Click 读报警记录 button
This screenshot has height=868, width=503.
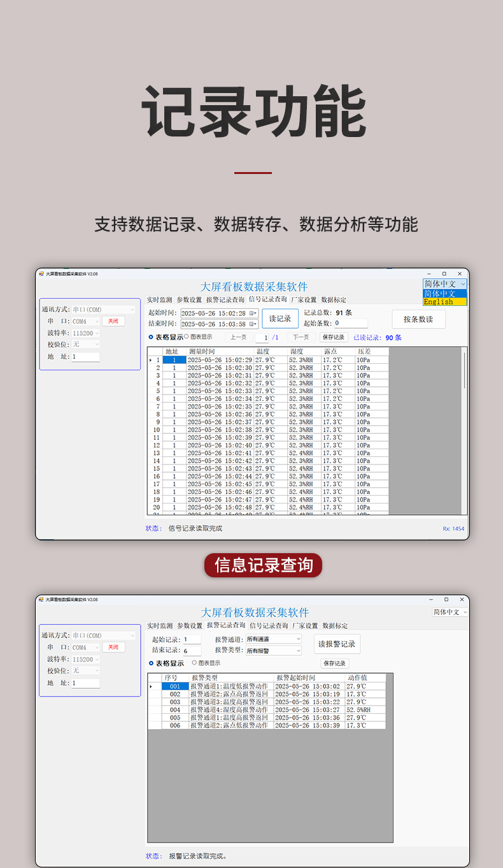(x=338, y=644)
